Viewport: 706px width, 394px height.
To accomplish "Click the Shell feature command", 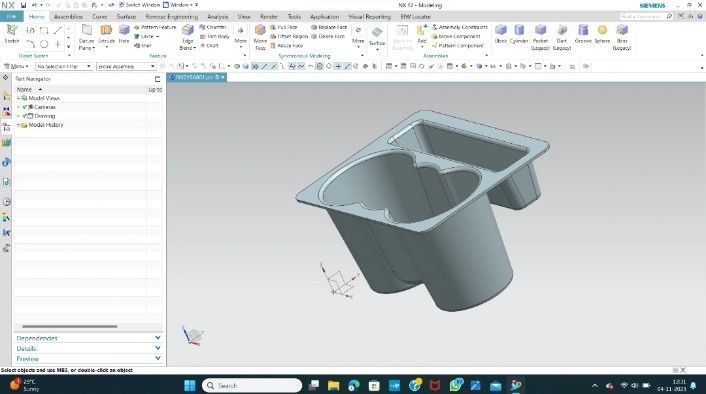I will tap(143, 45).
